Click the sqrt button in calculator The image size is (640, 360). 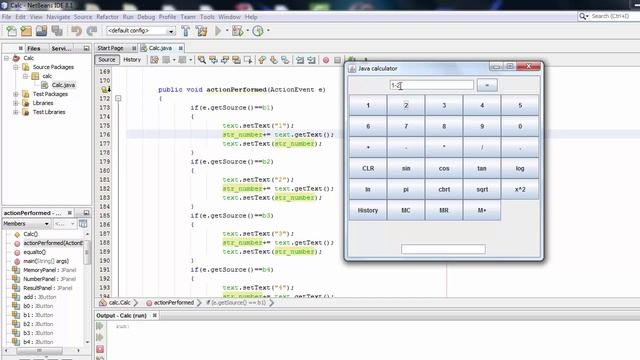coord(482,189)
